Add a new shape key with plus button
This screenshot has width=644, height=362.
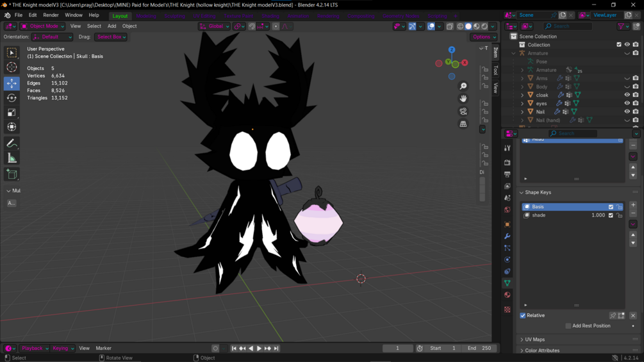click(633, 205)
